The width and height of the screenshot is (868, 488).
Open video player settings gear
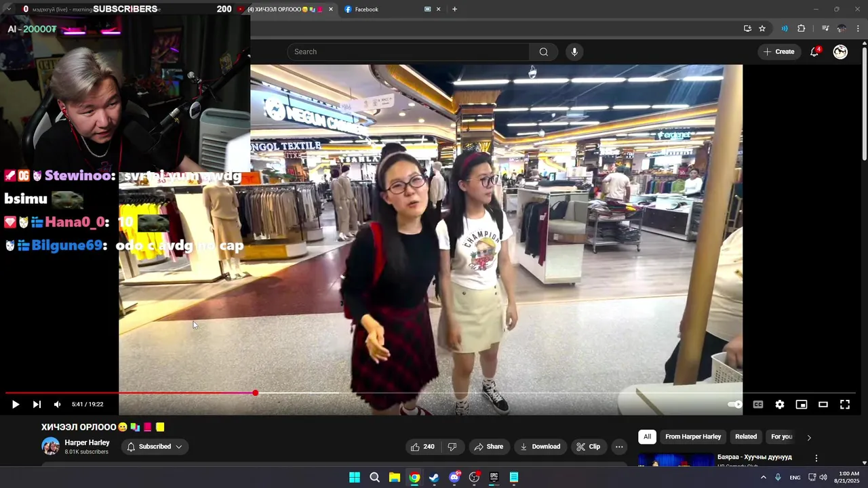tap(780, 405)
